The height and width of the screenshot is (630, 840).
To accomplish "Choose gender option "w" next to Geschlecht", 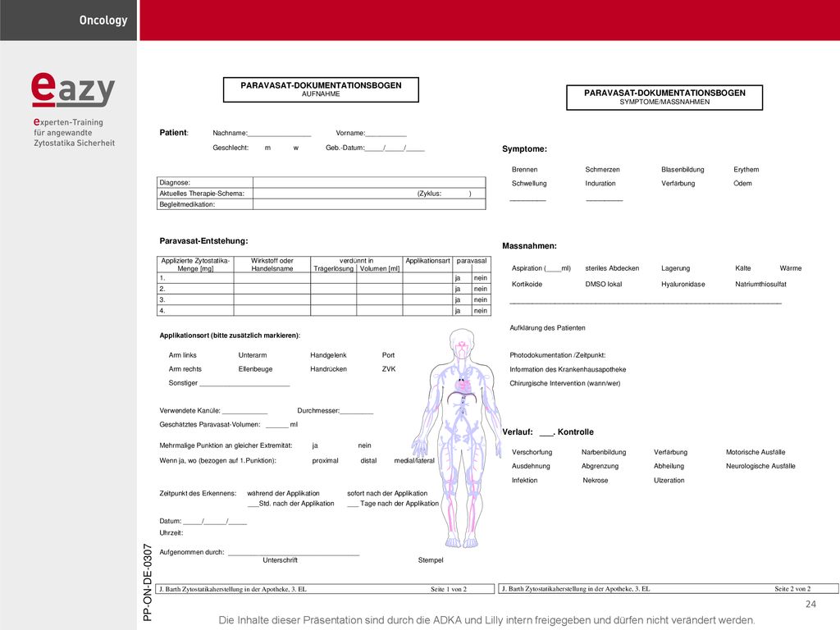I will (x=295, y=148).
